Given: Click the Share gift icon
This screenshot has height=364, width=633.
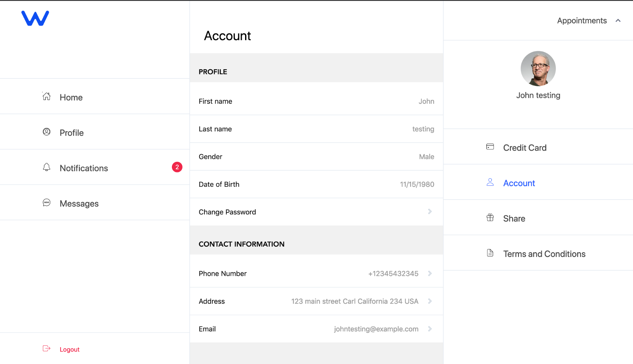Looking at the screenshot, I should click(490, 217).
